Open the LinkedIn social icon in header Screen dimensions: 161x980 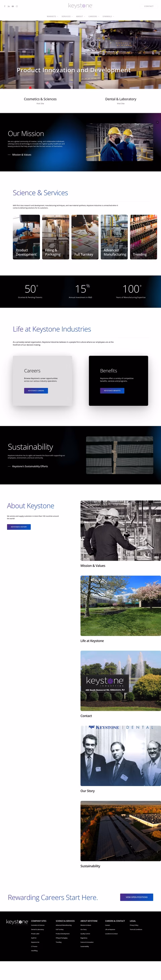[x=9, y=6]
